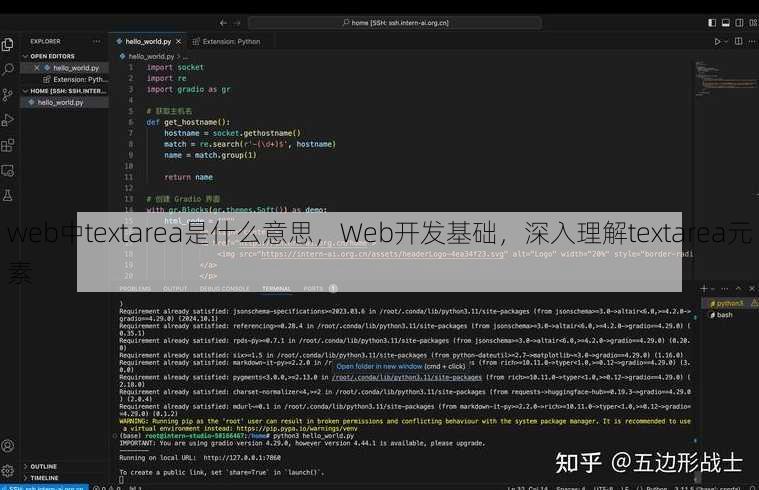Open errors and warnings count in status bar

[106, 487]
